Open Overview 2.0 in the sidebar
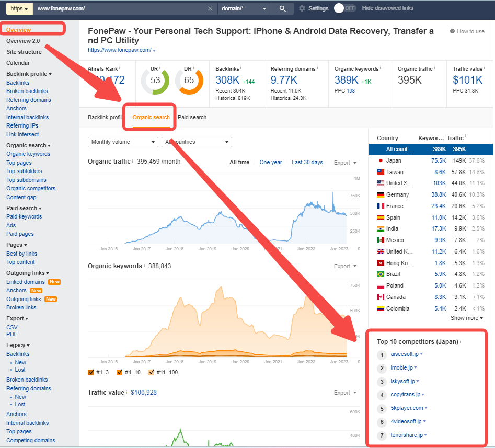Viewport: 495px width, 448px height. pyautogui.click(x=23, y=41)
